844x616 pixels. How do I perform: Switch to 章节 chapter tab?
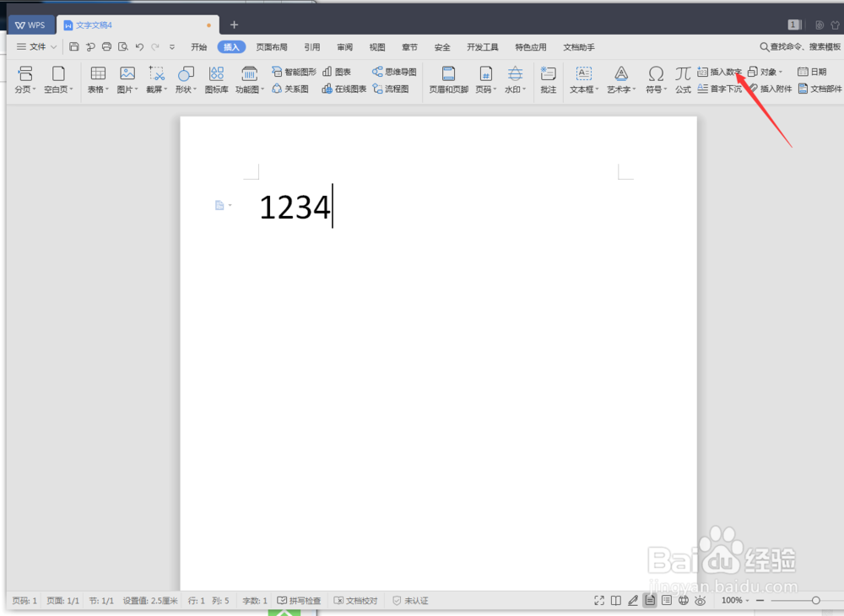[x=409, y=47]
